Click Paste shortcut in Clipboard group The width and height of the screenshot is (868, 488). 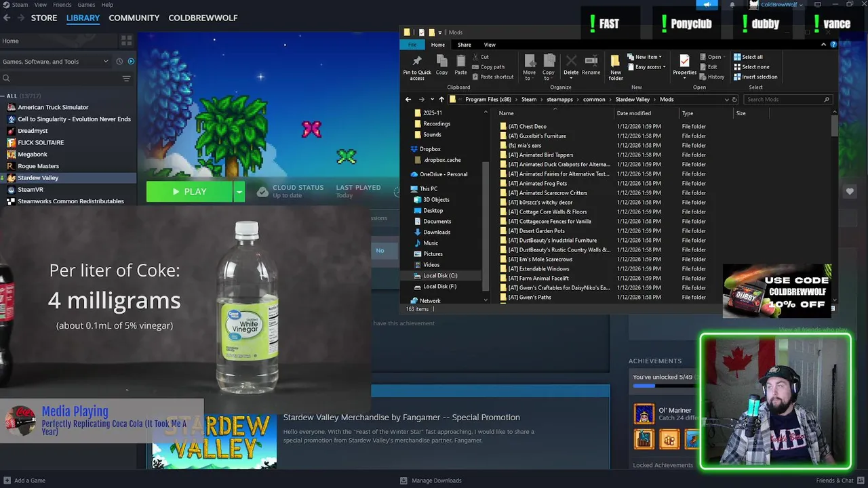pyautogui.click(x=492, y=77)
